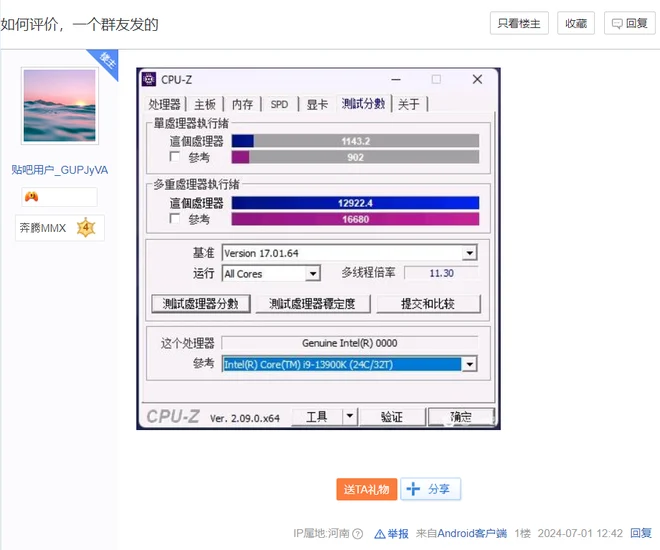Tick the multi-thread 參考 checkbox
The image size is (660, 550).
(x=174, y=218)
